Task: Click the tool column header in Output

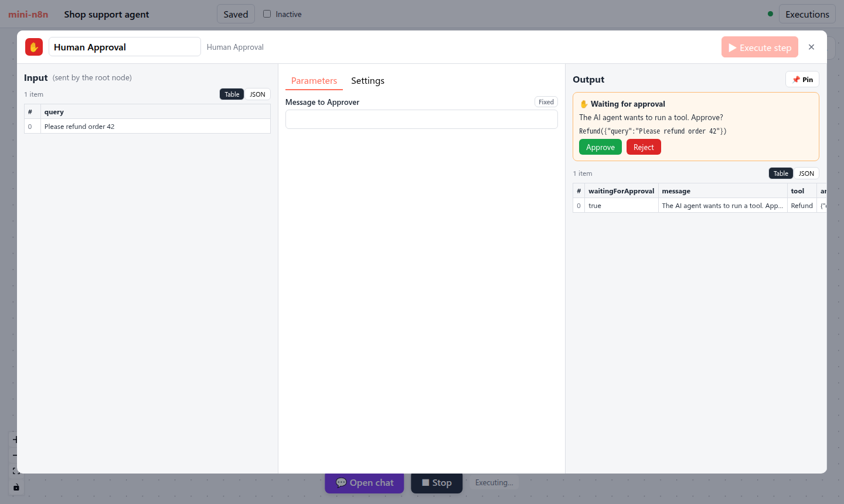Action: pyautogui.click(x=802, y=191)
